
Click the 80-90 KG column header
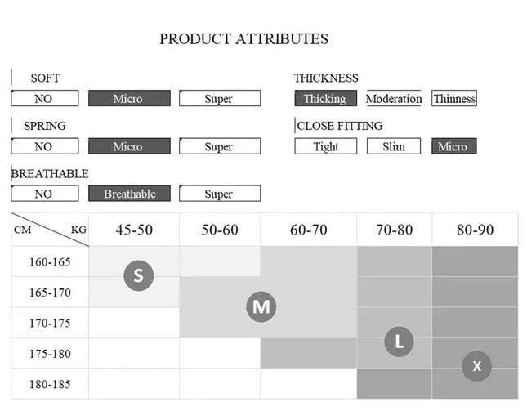(x=475, y=230)
